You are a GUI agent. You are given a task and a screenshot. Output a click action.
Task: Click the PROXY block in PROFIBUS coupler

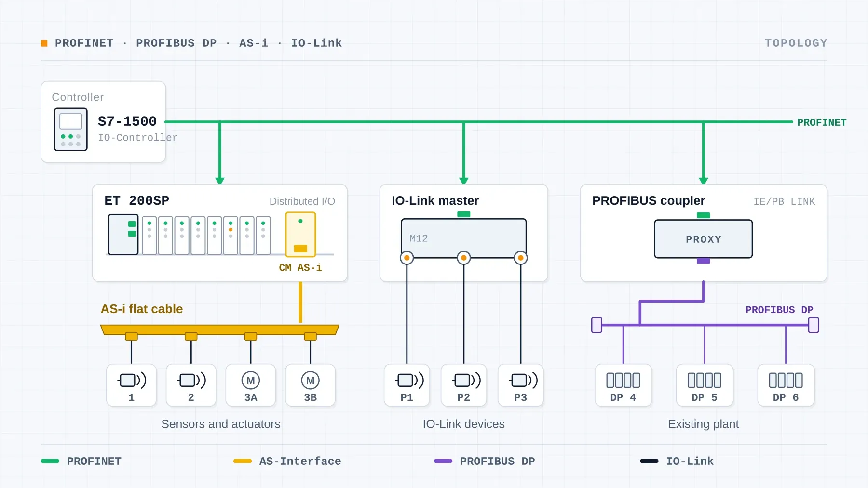tap(703, 239)
